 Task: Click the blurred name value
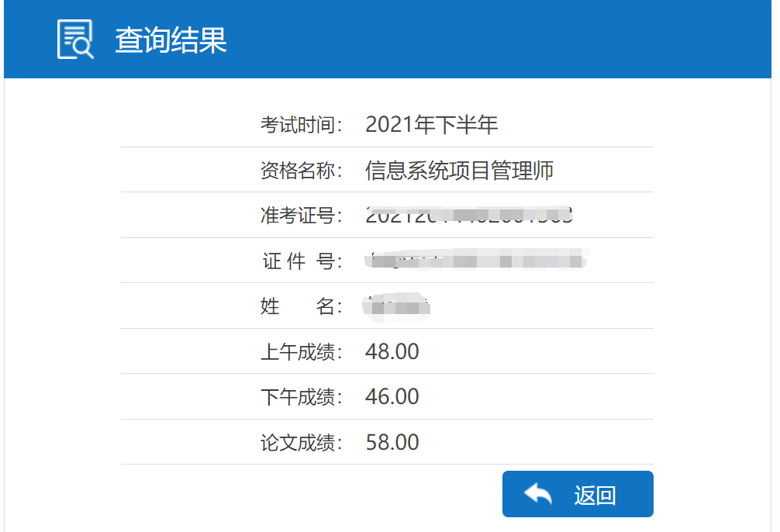pos(396,306)
